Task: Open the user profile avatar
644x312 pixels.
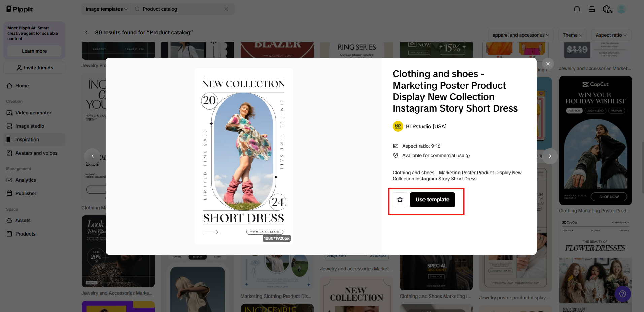Action: click(x=621, y=9)
